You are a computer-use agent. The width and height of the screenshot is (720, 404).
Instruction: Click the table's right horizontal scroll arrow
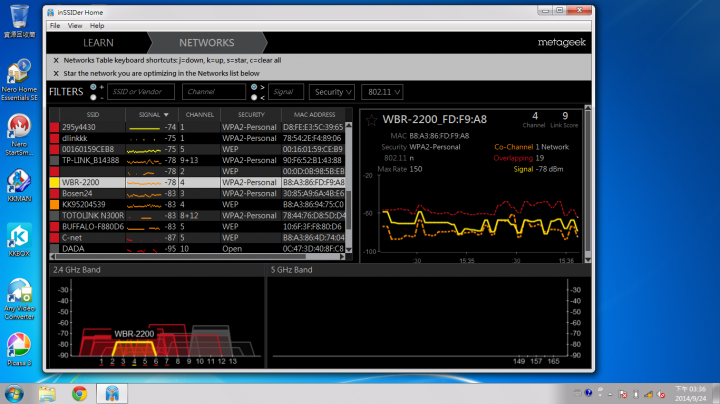click(x=342, y=257)
